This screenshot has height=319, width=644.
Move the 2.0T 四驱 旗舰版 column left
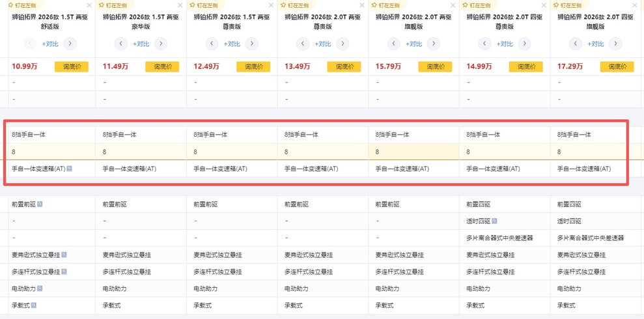576,44
